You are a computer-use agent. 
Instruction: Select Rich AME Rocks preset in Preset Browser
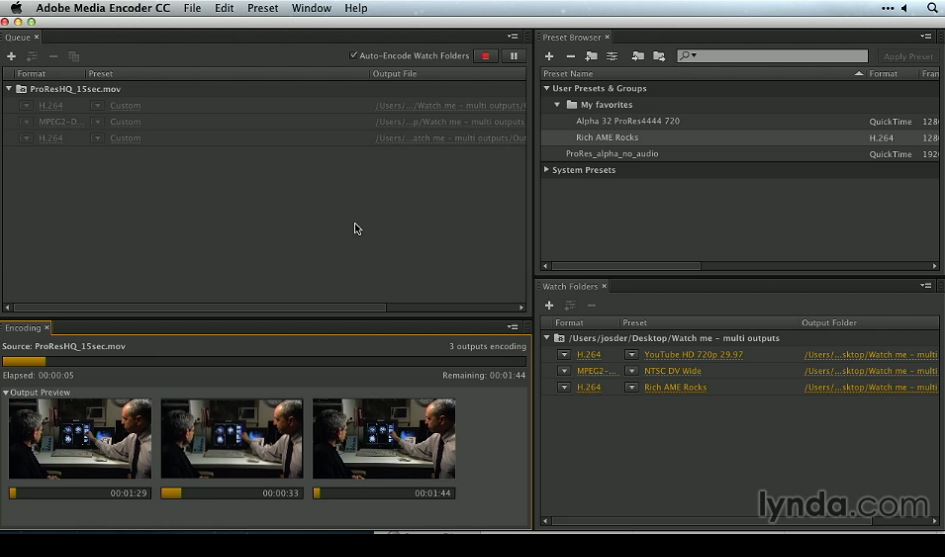(x=607, y=137)
